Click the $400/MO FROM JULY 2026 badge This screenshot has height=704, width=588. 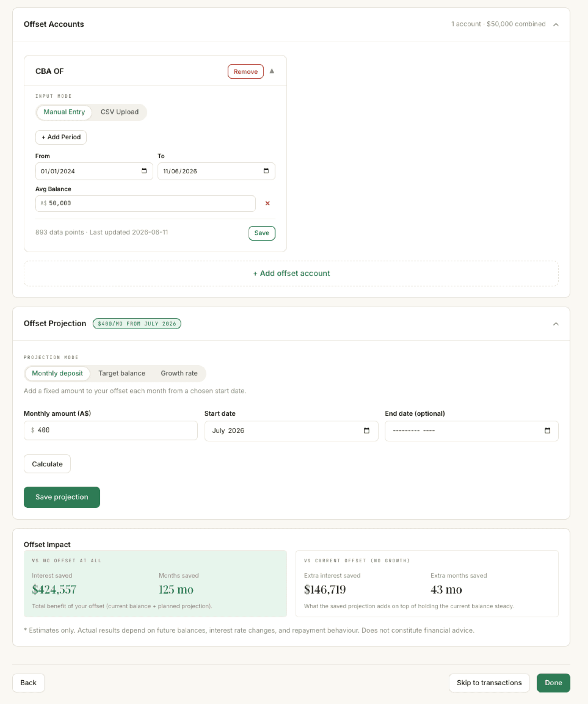(x=137, y=324)
